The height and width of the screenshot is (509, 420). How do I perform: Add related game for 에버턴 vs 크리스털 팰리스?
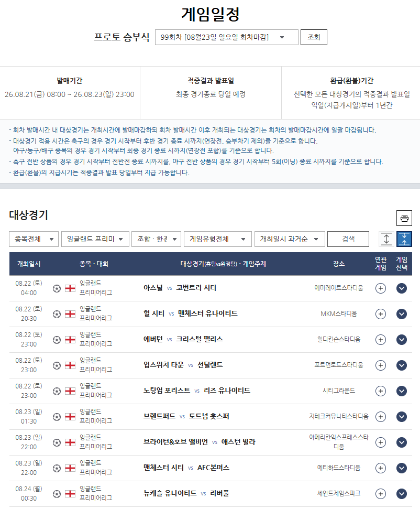point(380,340)
